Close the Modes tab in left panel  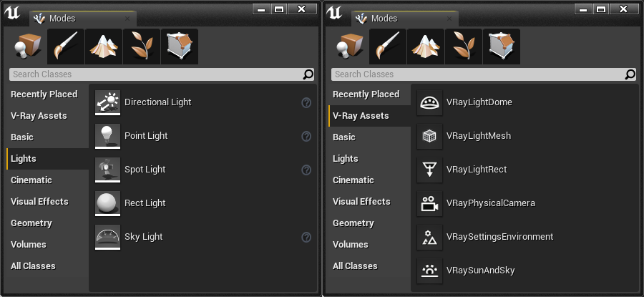[127, 19]
